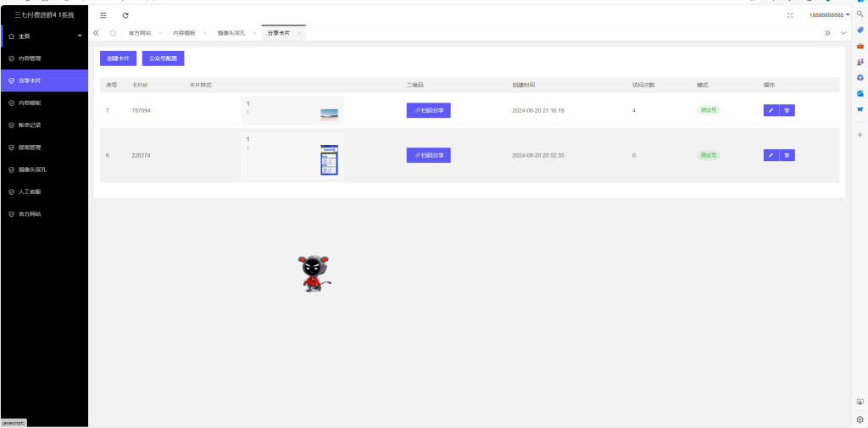Delete card 228274 with the trash icon
Image resolution: width=868 pixels, height=428 pixels.
[x=787, y=155]
